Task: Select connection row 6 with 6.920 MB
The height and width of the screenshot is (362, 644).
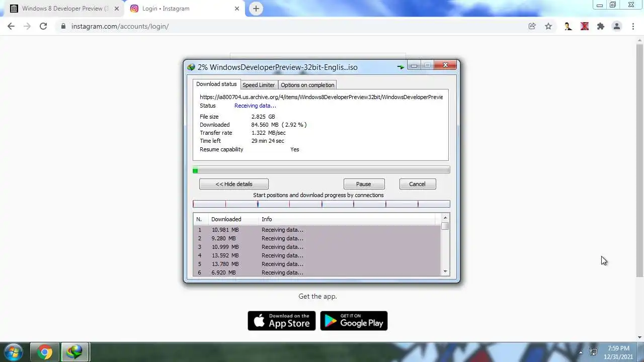Action: (x=317, y=272)
